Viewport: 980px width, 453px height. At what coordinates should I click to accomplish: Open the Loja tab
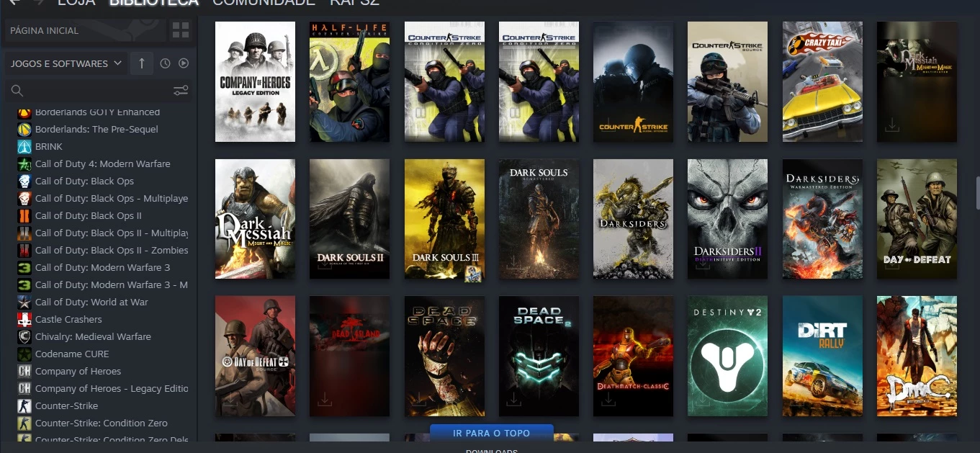(76, 2)
